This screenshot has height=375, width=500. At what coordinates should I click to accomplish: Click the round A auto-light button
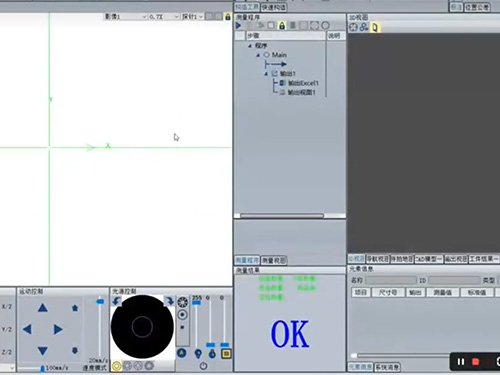click(182, 353)
